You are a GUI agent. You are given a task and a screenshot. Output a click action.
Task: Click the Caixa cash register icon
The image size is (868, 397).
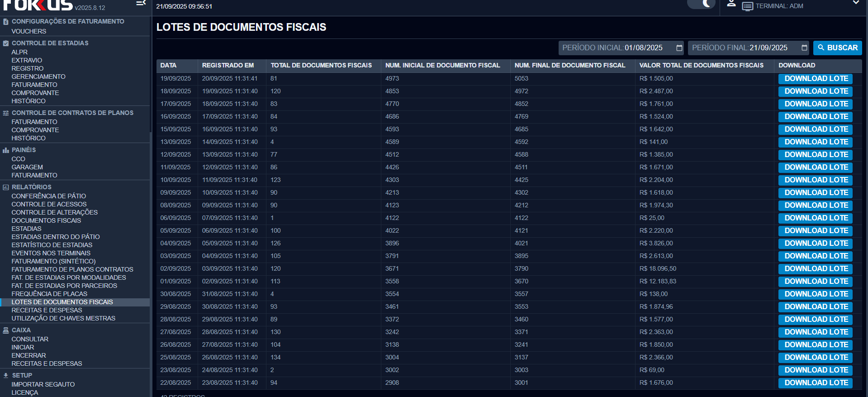click(x=6, y=330)
